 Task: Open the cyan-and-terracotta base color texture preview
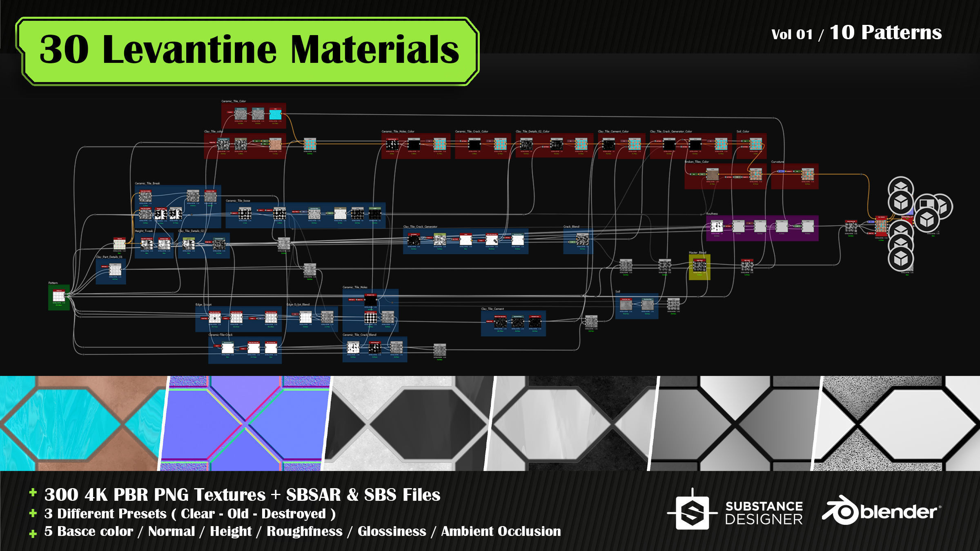tap(82, 423)
